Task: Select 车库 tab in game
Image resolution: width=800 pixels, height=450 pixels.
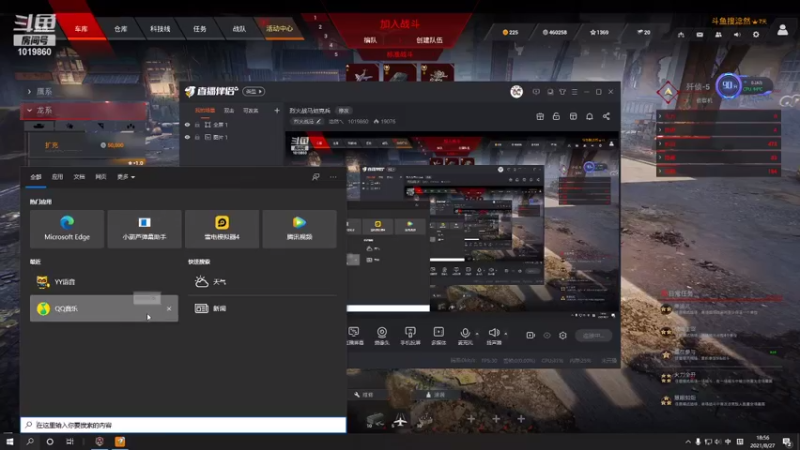Action: coord(81,29)
